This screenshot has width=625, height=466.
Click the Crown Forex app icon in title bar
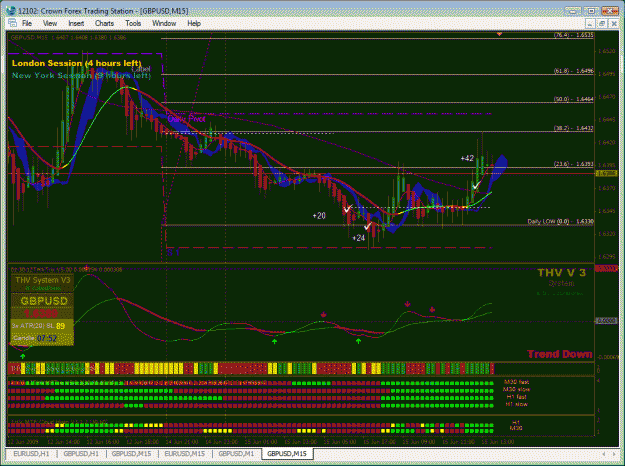point(11,11)
